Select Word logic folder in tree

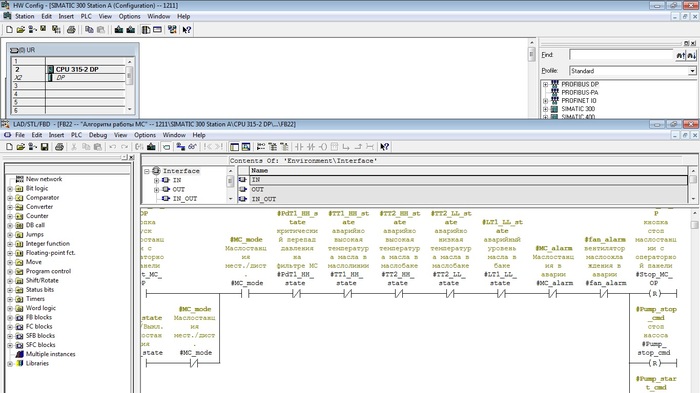point(41,308)
